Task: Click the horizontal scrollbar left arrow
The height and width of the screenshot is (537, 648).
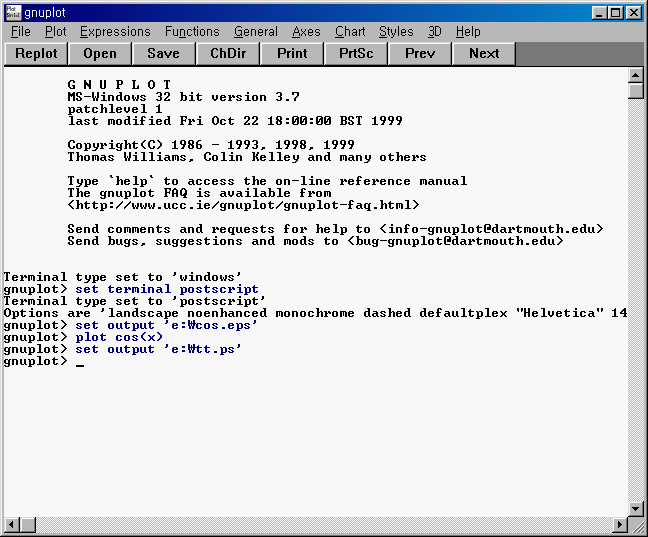Action: click(x=11, y=525)
